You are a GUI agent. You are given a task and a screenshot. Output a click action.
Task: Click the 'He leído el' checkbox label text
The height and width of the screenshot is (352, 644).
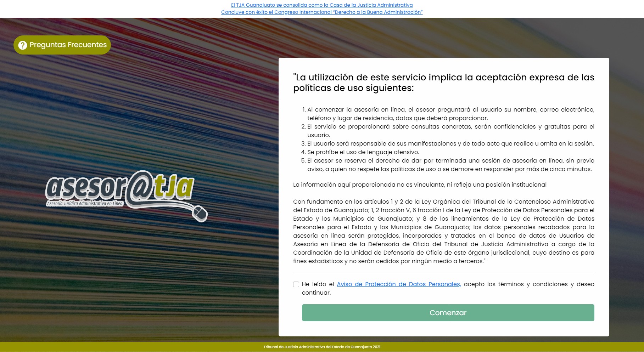click(x=318, y=284)
